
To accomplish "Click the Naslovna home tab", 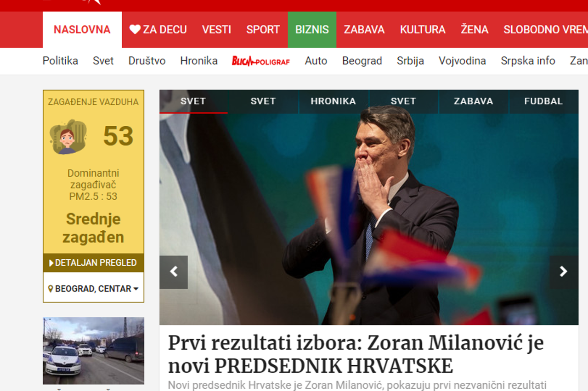I will point(82,30).
